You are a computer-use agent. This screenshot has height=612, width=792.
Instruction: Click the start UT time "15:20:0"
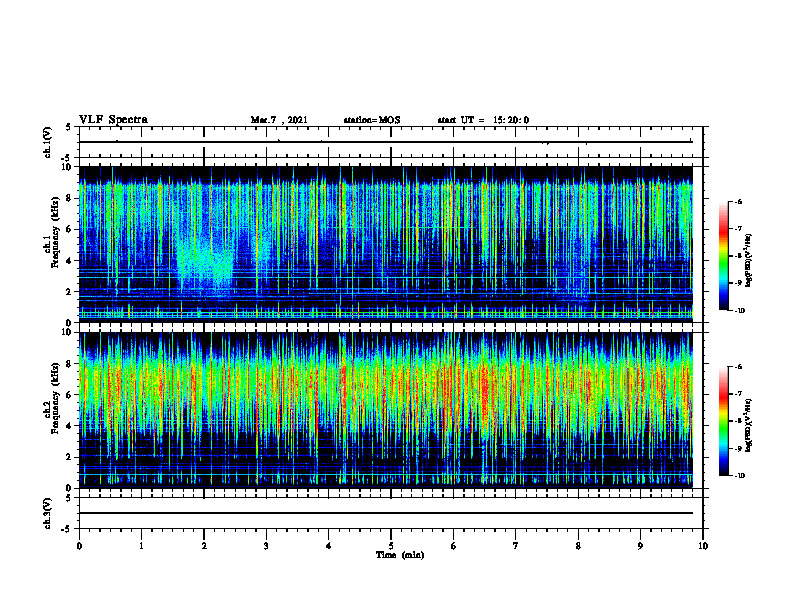511,120
